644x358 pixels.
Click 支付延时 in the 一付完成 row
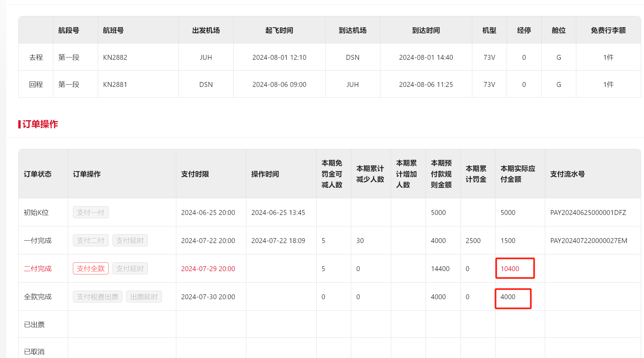[130, 240]
